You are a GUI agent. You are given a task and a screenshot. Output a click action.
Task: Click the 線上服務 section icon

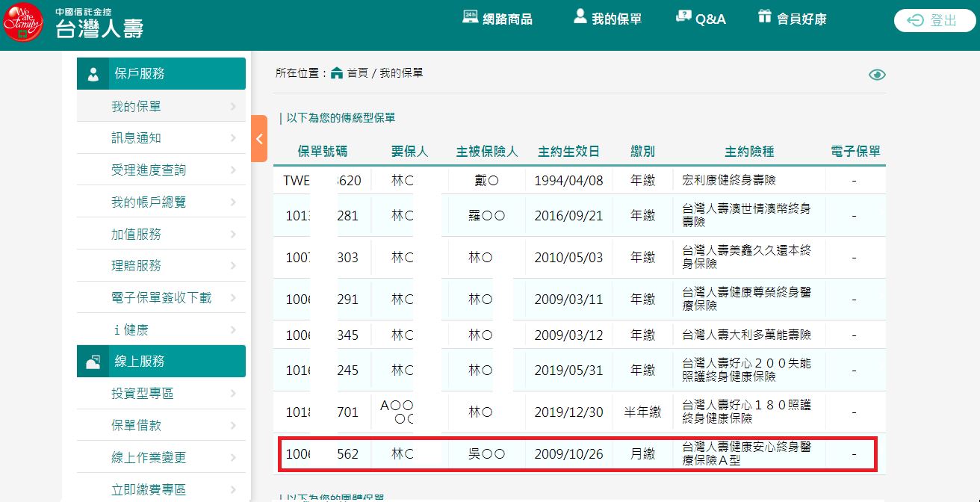93,362
